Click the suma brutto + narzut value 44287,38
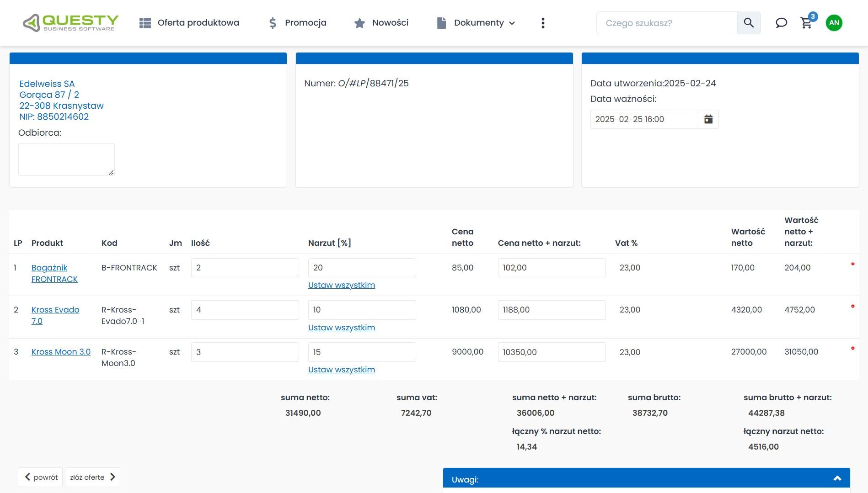Viewport: 868px width, 493px height. (x=766, y=413)
